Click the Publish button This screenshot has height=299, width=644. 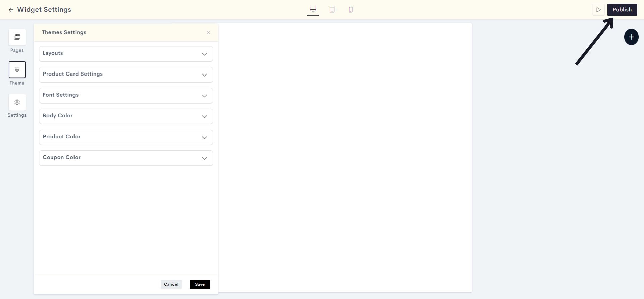622,10
